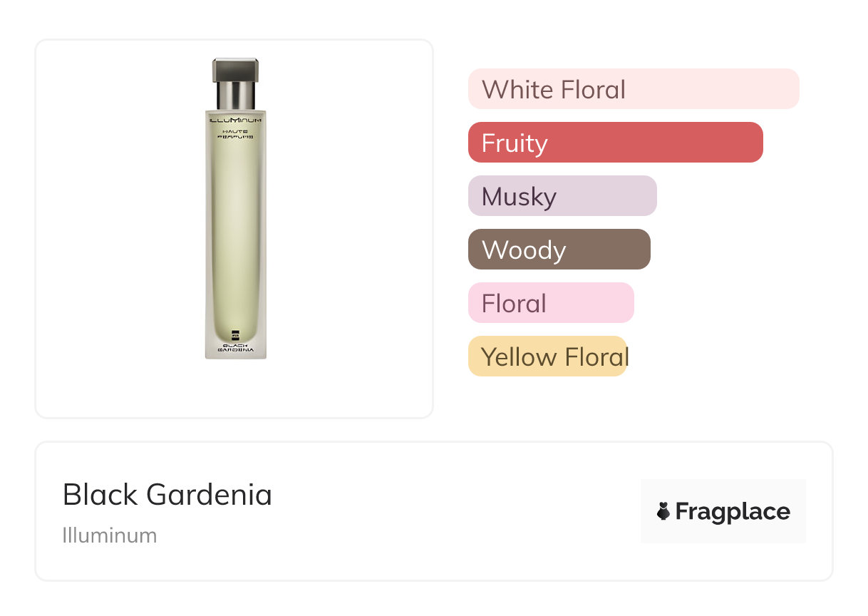This screenshot has width=868, height=616.
Task: Open the Illuminum brand link
Action: (x=110, y=535)
